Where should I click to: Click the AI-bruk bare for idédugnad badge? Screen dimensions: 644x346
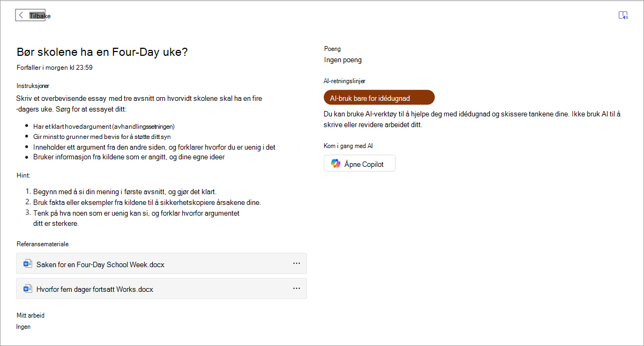[379, 98]
